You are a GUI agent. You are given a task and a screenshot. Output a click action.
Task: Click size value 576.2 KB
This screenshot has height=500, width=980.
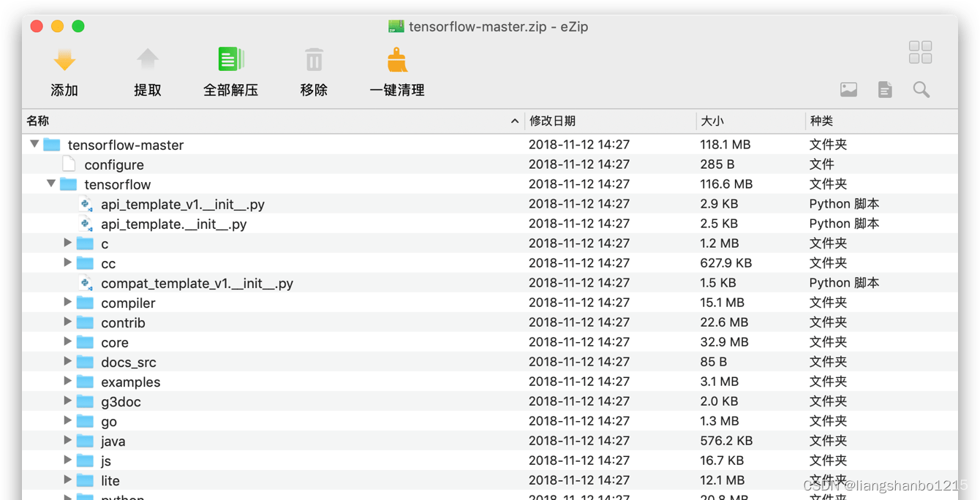click(x=726, y=441)
